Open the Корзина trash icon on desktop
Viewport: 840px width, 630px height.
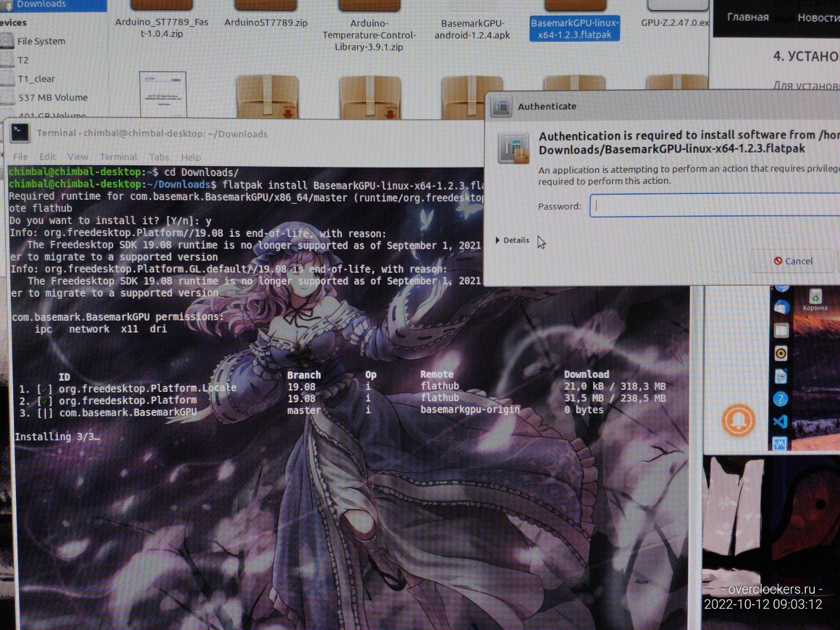click(815, 299)
